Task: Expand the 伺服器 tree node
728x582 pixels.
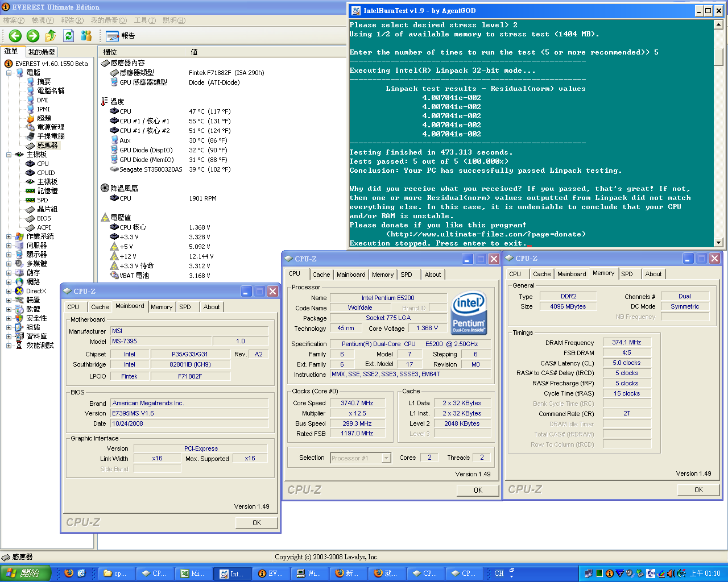Action: point(9,246)
